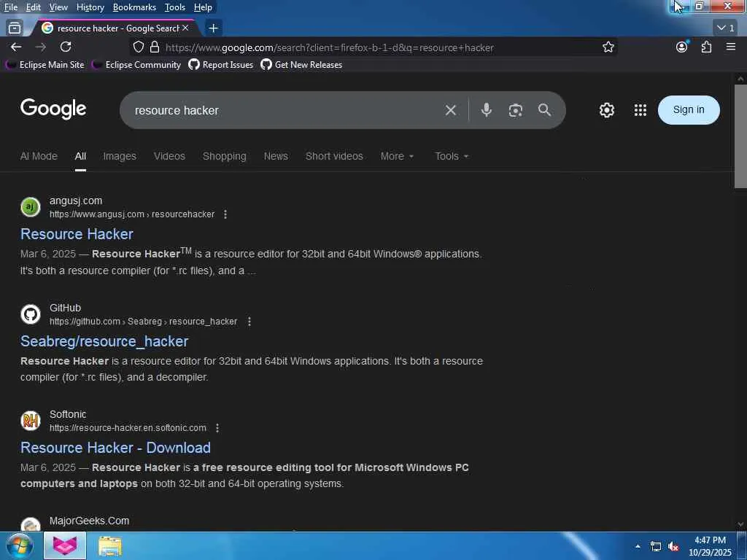Open the Edit menu
This screenshot has height=560, width=747.
pos(34,7)
